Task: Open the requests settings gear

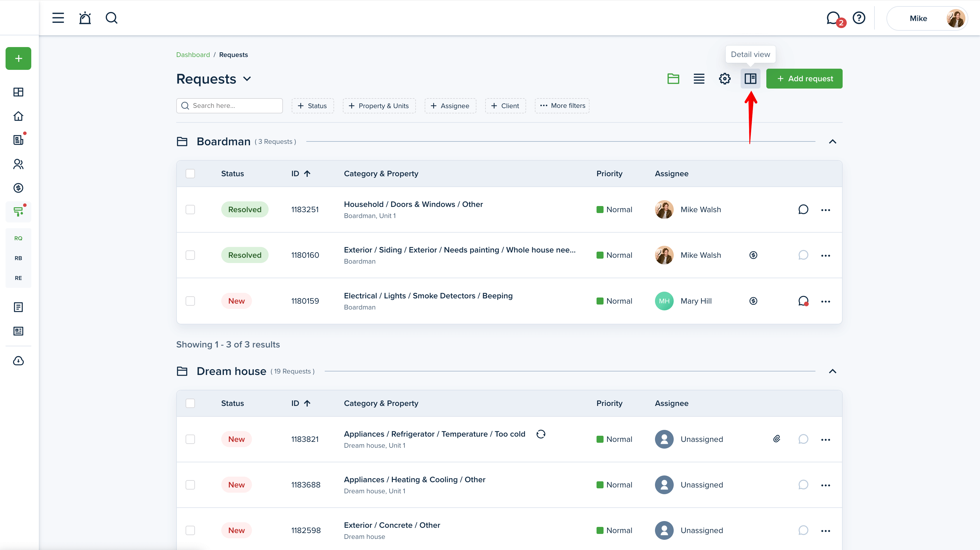Action: pyautogui.click(x=724, y=79)
